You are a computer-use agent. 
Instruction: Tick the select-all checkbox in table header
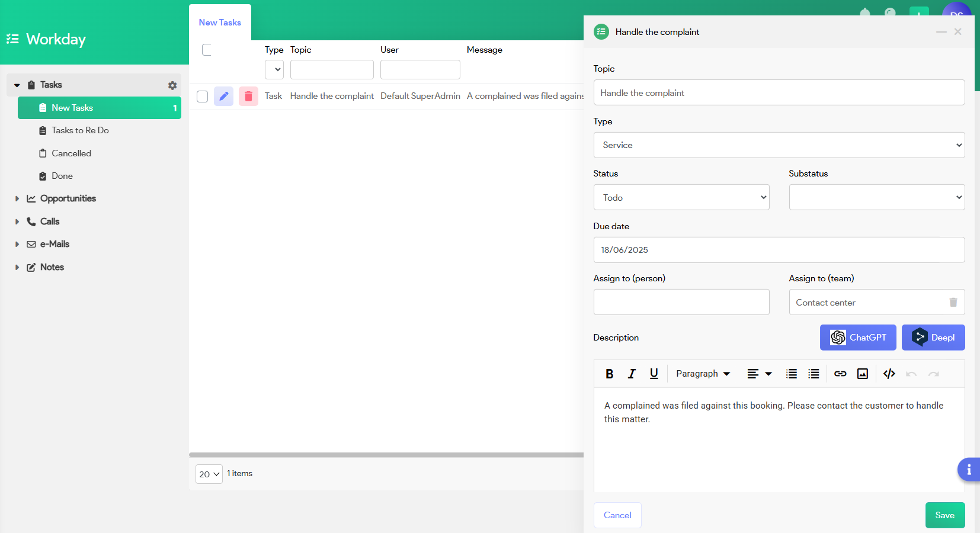(x=207, y=50)
